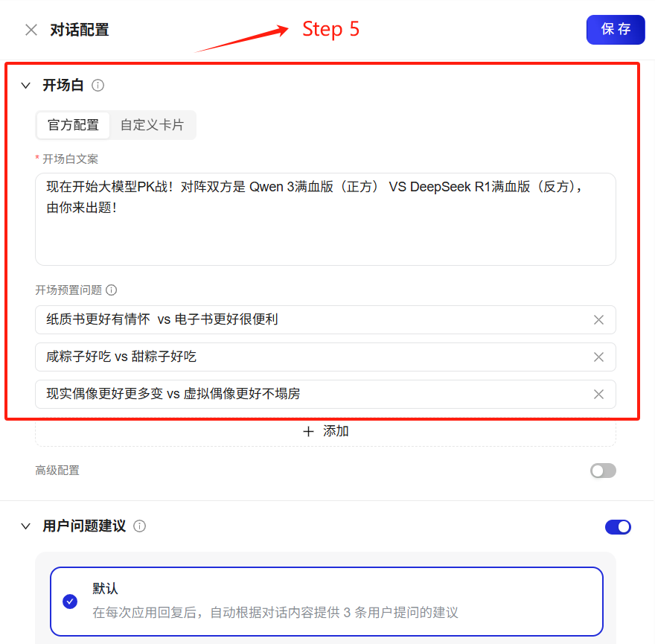The width and height of the screenshot is (655, 644).
Task: Collapse the 开场白 section chevron
Action: (x=26, y=86)
